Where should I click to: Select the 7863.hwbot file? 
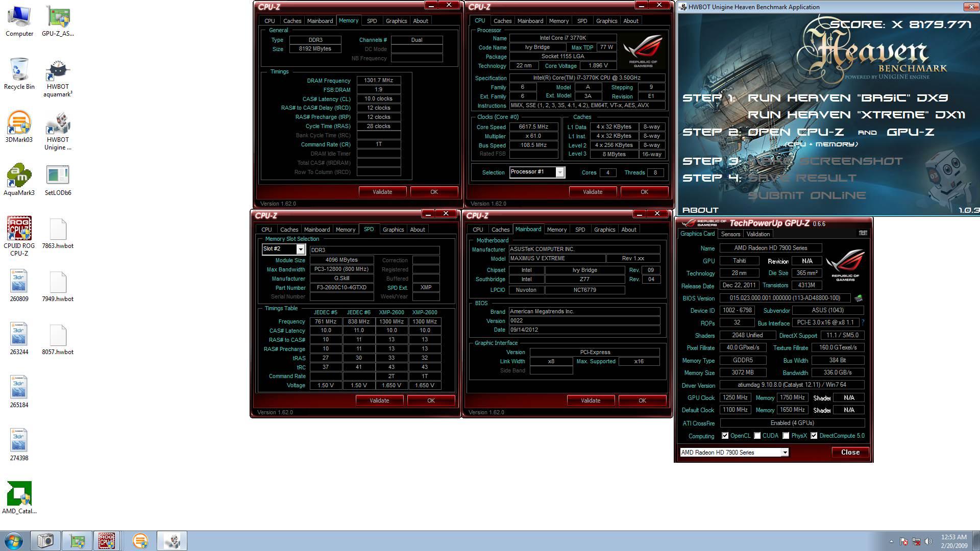click(x=58, y=234)
